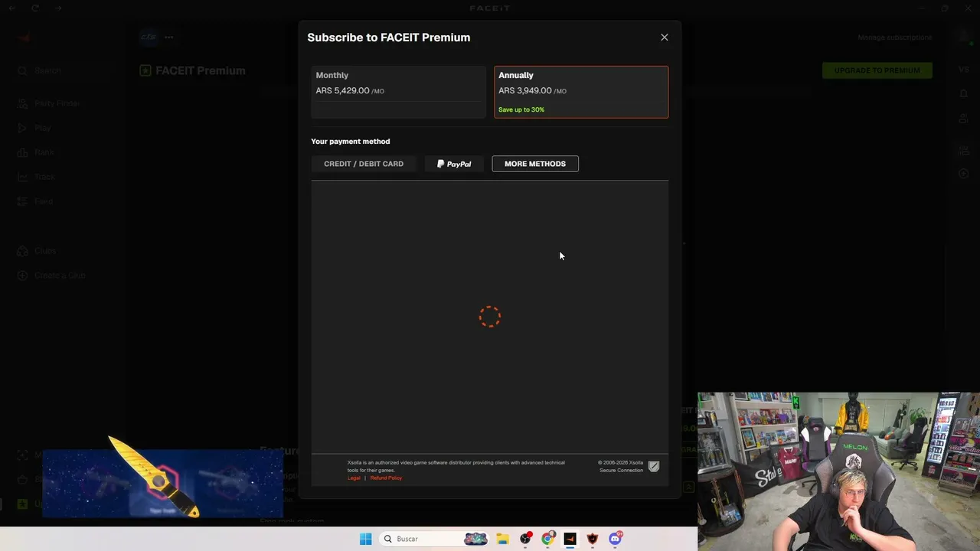Viewport: 980px width, 551px height.
Task: Click the 'ARS 3,949.00' annual price
Action: [x=525, y=90]
